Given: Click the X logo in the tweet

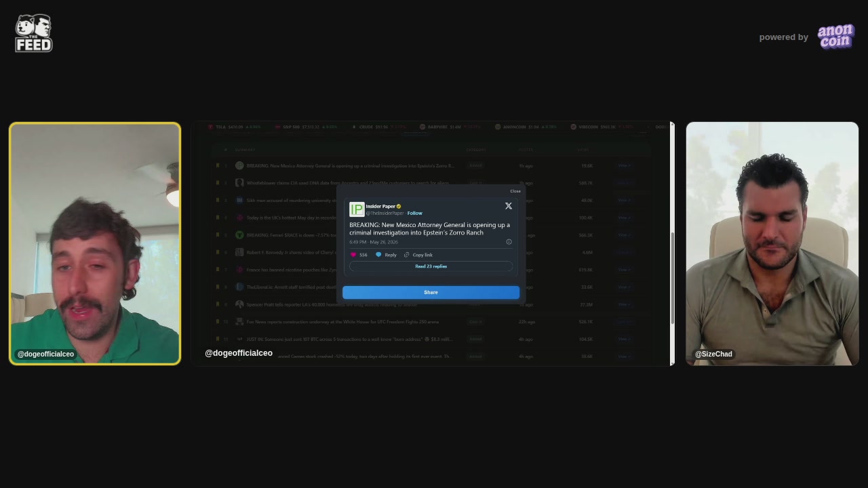Looking at the screenshot, I should click(x=509, y=206).
